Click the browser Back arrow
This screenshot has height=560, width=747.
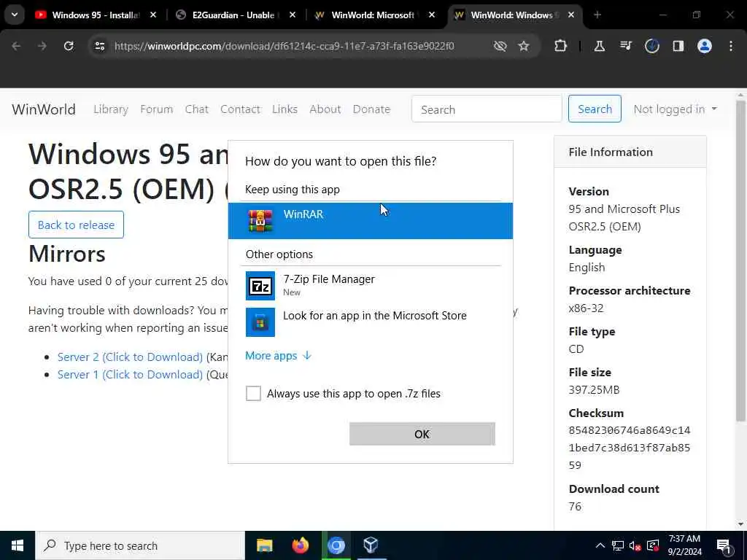click(x=16, y=46)
